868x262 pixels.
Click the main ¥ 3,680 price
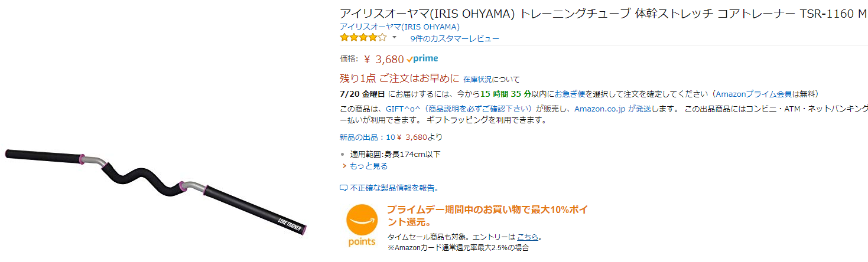[384, 59]
